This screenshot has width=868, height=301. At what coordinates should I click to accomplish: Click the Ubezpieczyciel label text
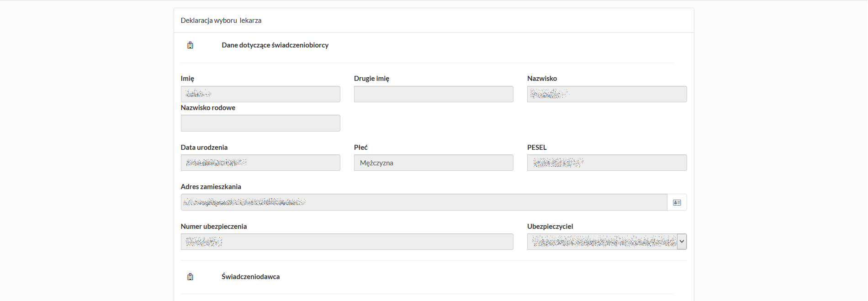click(x=550, y=227)
